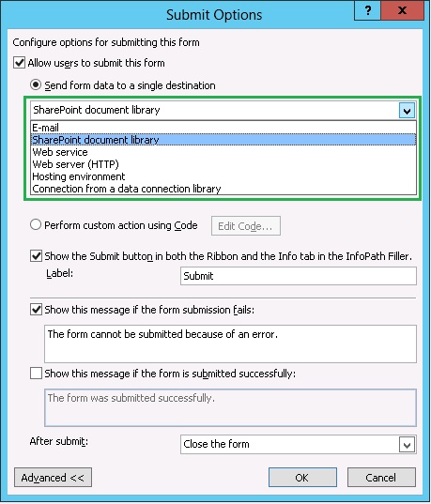
Task: Close the Submit Options dialog
Action: 403,10
